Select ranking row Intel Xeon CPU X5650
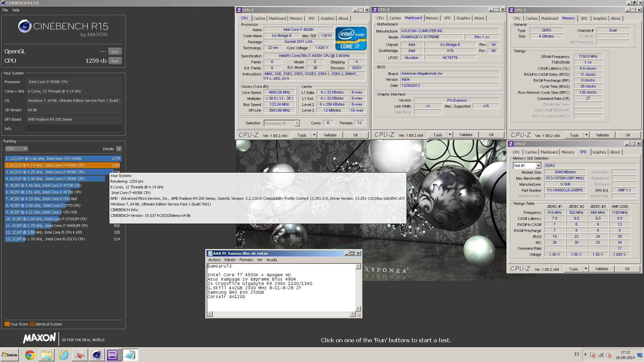This screenshot has width=644, height=362. [63, 159]
